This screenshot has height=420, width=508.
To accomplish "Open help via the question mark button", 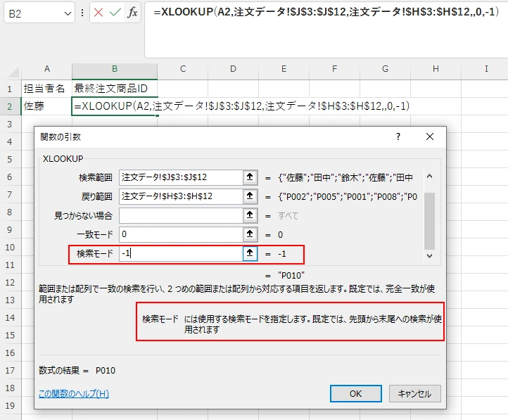I will (x=398, y=136).
